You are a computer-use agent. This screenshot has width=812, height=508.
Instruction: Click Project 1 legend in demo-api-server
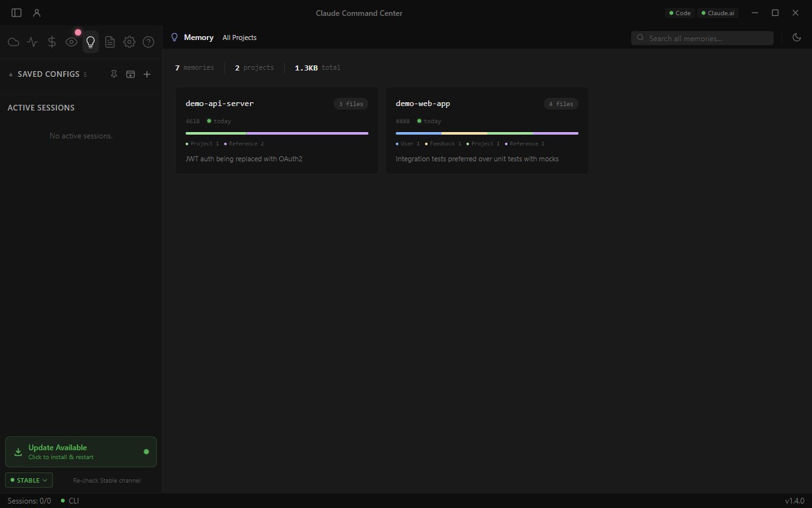click(202, 144)
